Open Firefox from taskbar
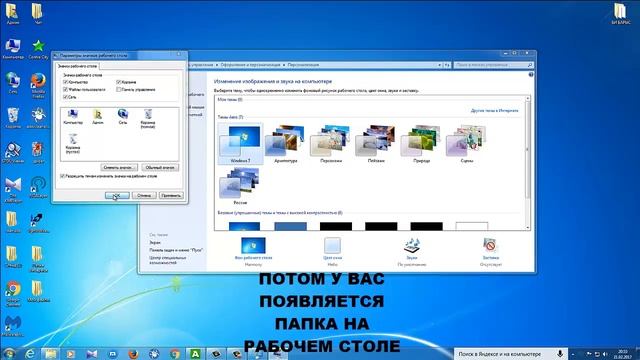 click(x=133, y=354)
